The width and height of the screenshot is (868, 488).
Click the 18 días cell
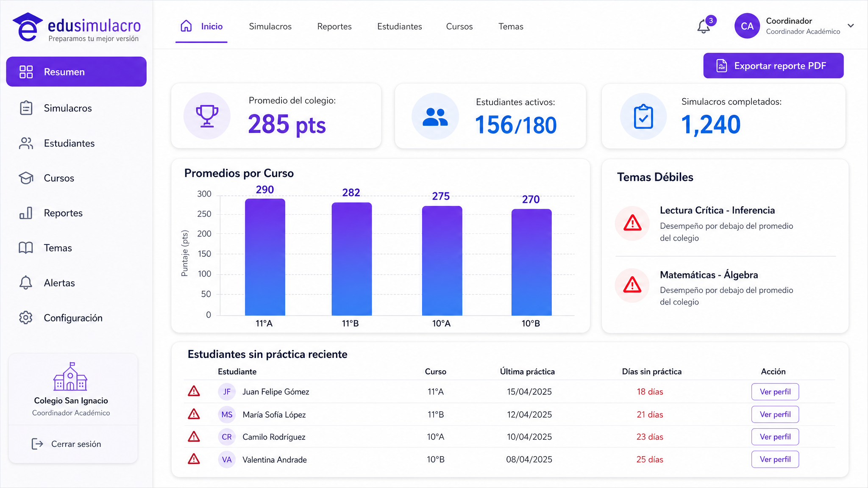click(650, 392)
